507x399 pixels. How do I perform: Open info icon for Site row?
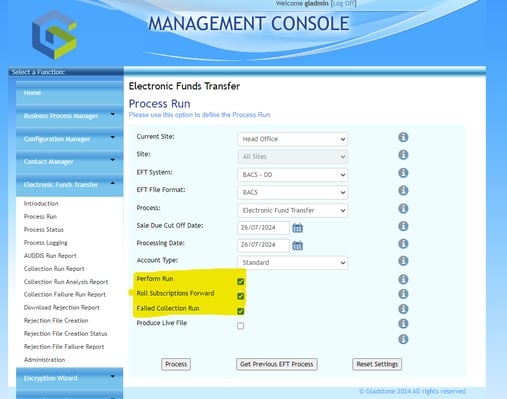coord(403,155)
